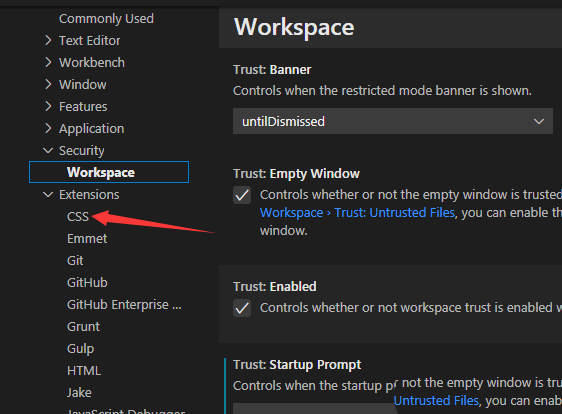Click the Trust: Empty Window setting title
This screenshot has height=414, width=562.
[296, 173]
